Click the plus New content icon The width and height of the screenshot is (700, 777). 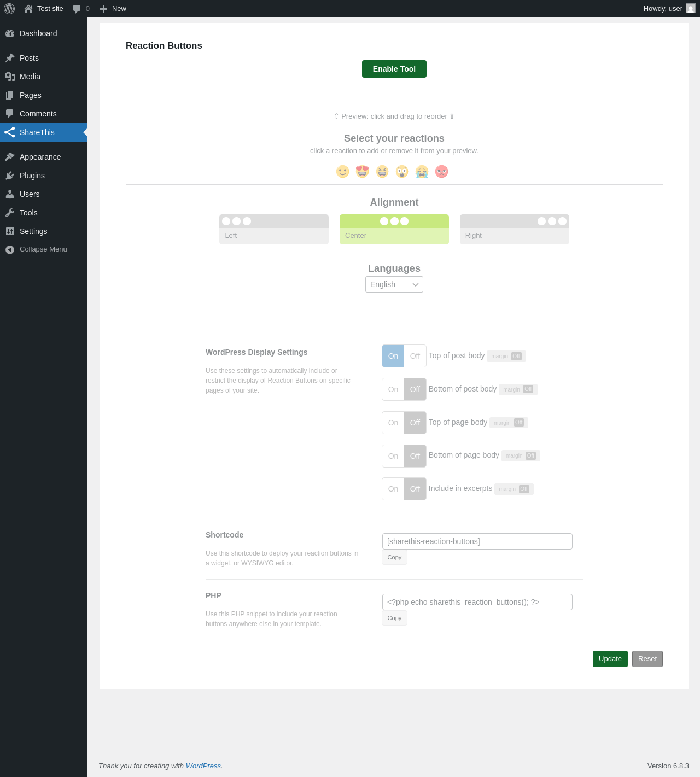(103, 9)
